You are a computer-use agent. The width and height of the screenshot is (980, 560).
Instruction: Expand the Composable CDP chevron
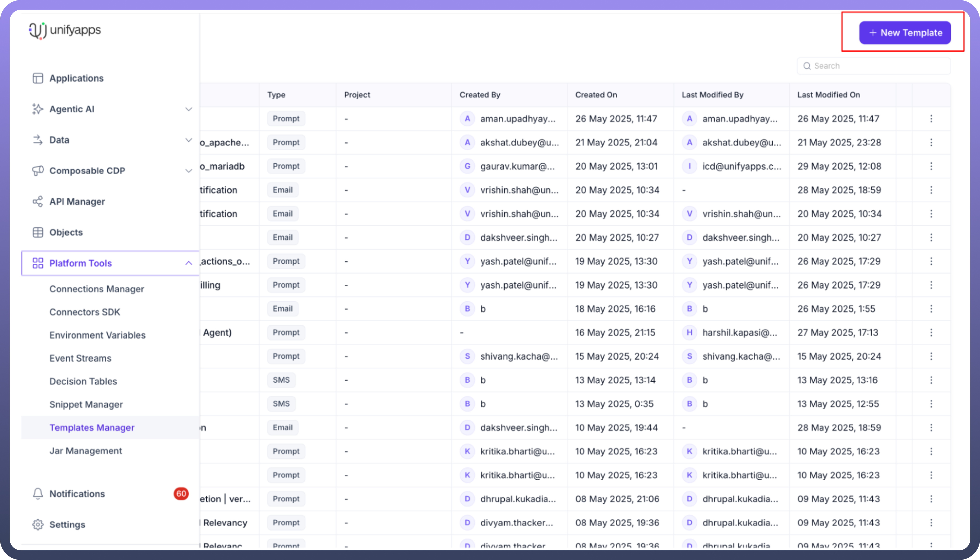[189, 171]
